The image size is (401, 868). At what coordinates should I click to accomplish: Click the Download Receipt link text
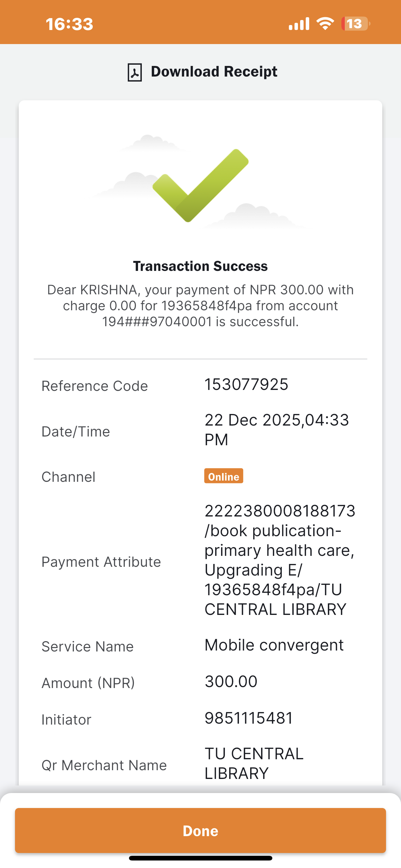point(214,72)
